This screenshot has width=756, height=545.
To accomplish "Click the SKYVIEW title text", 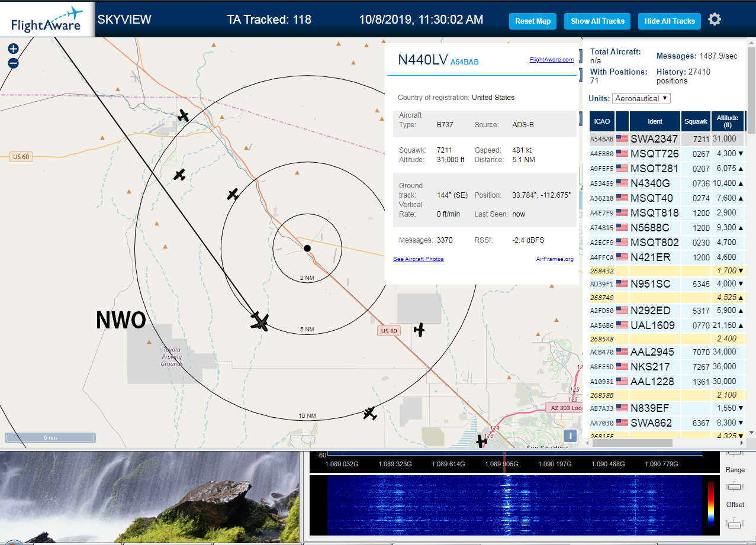I will [x=124, y=20].
